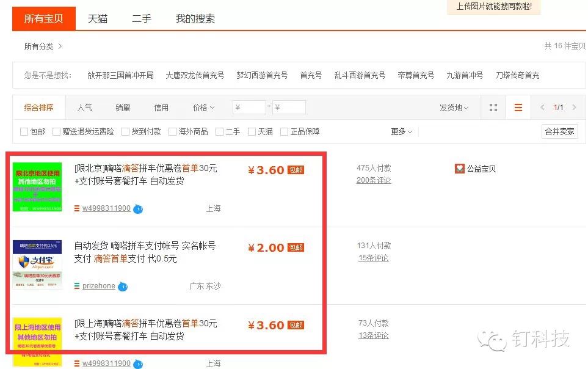Sort results by 信用
Screen dimensions: 588x369
[x=161, y=108]
